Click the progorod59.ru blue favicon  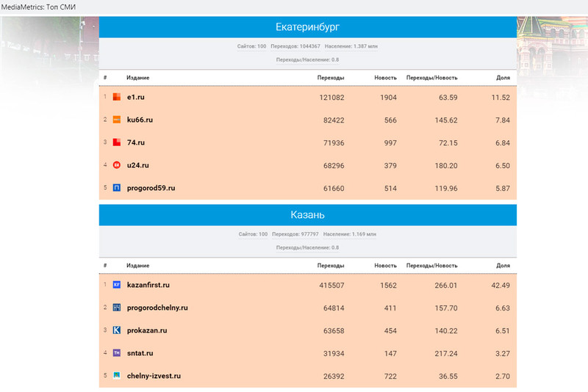coord(116,188)
